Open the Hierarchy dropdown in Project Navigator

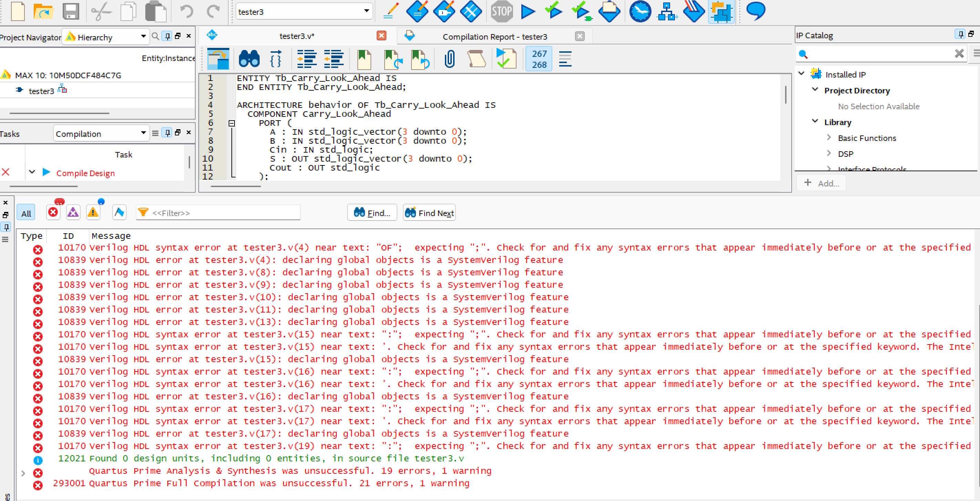143,37
